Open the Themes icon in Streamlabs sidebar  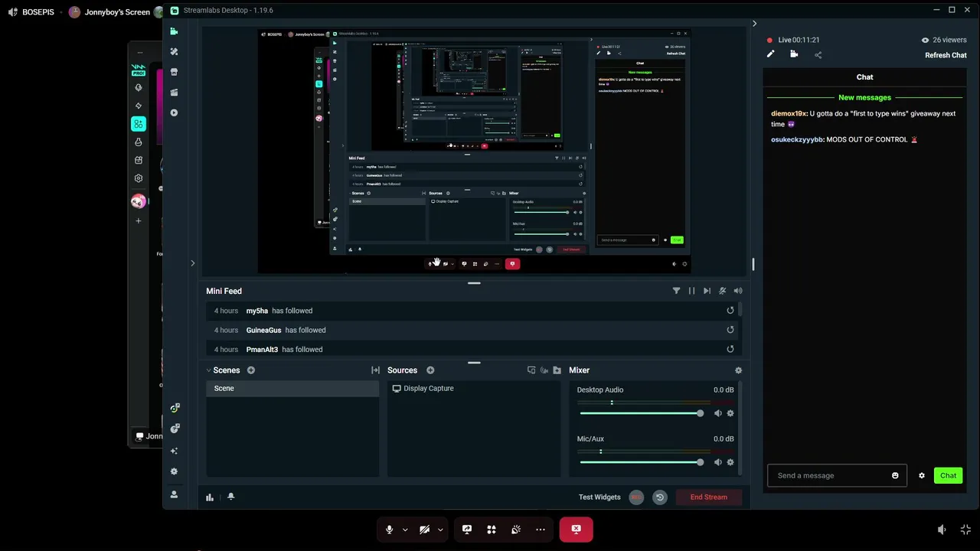click(x=175, y=51)
